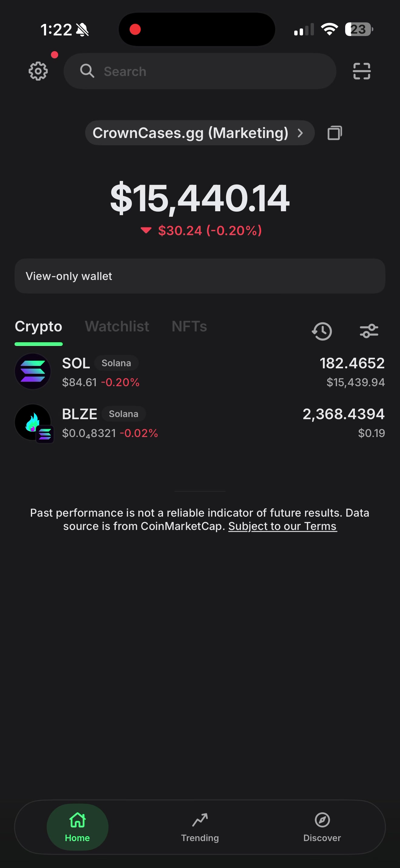Select the Home tab
The height and width of the screenshot is (868, 400).
78,827
